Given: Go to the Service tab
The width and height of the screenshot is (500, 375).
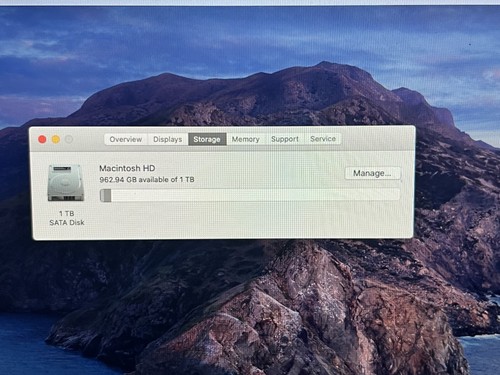Looking at the screenshot, I should (323, 138).
